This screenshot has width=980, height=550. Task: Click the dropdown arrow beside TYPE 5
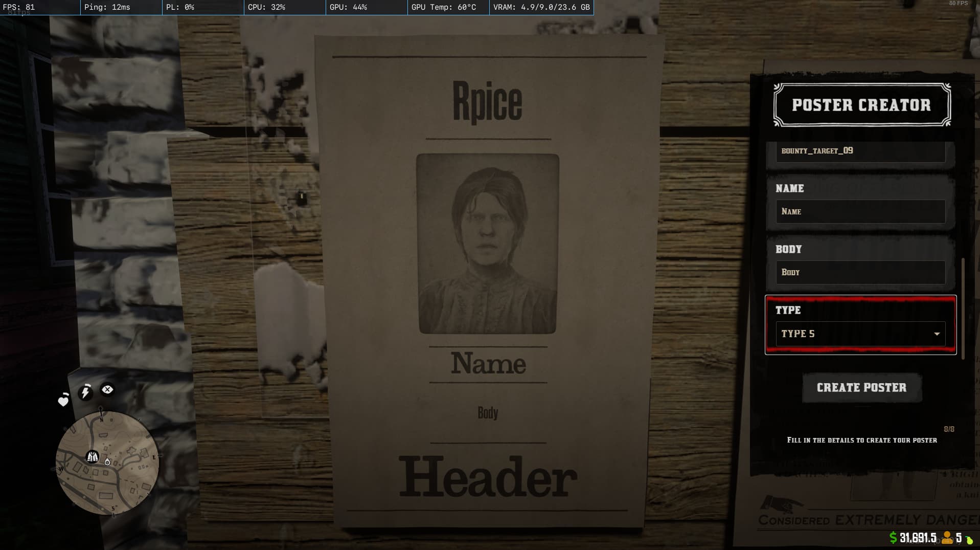coord(937,334)
